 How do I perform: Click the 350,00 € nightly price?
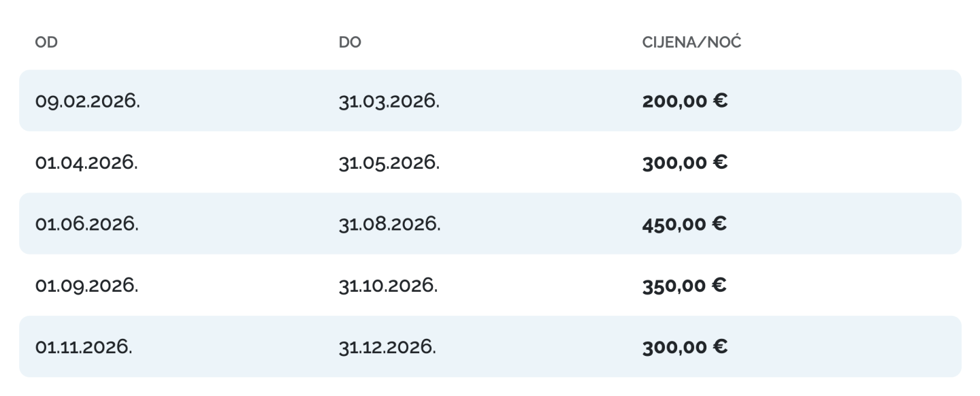coord(685,286)
